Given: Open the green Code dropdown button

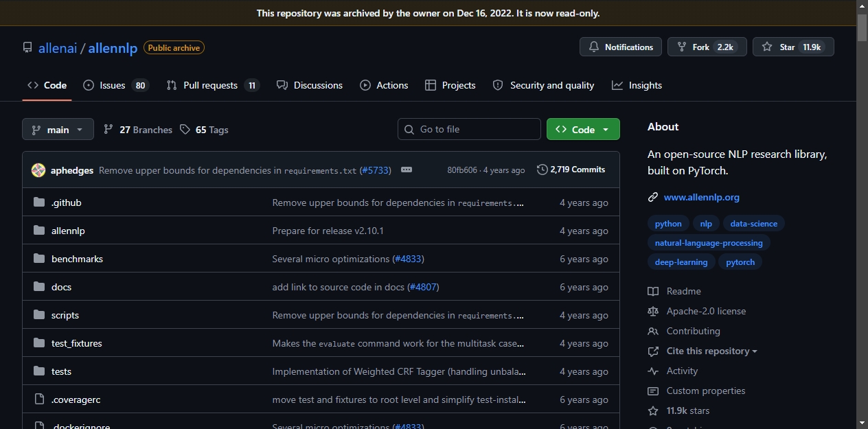Looking at the screenshot, I should 583,129.
